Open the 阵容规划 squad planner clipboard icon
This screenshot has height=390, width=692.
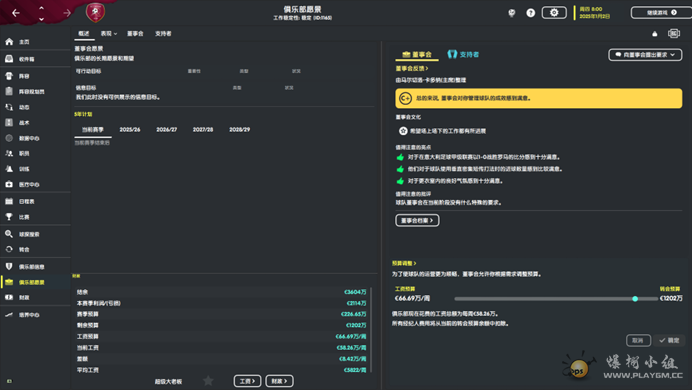point(9,91)
